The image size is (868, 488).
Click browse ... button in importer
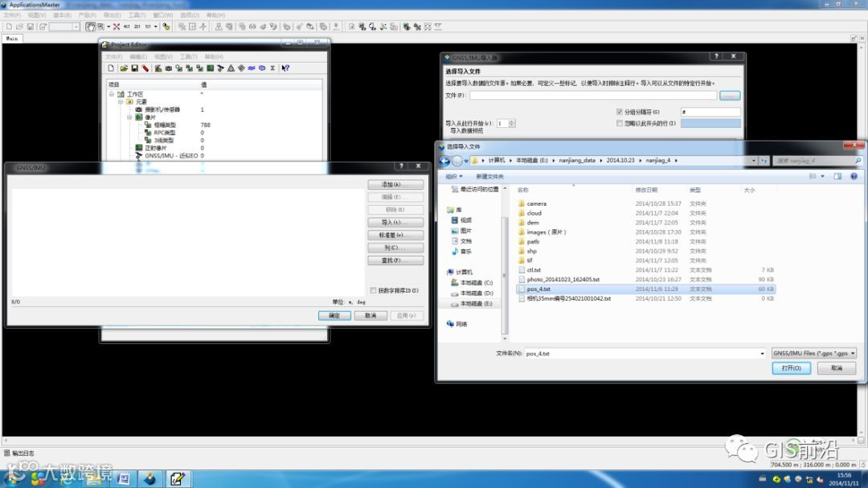click(x=730, y=96)
